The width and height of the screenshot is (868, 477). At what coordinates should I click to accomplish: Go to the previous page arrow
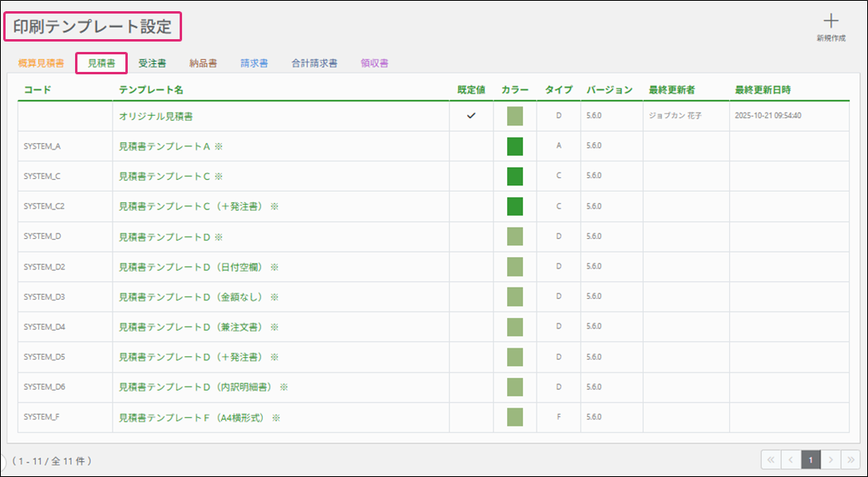[x=791, y=459]
